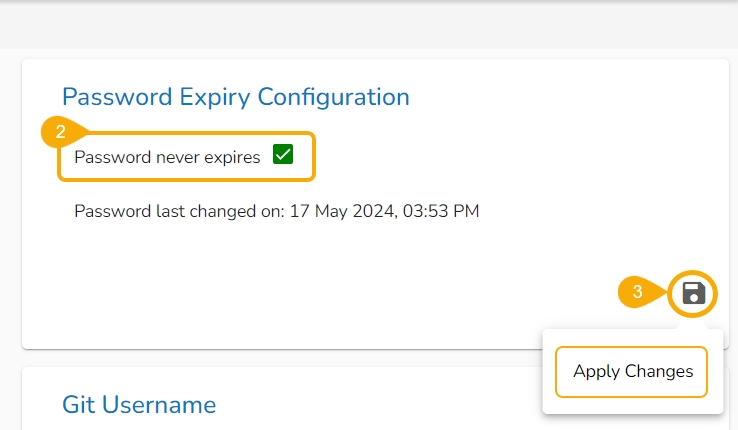The height and width of the screenshot is (430, 738).
Task: Click the Password Expiry Configuration heading
Action: point(236,97)
